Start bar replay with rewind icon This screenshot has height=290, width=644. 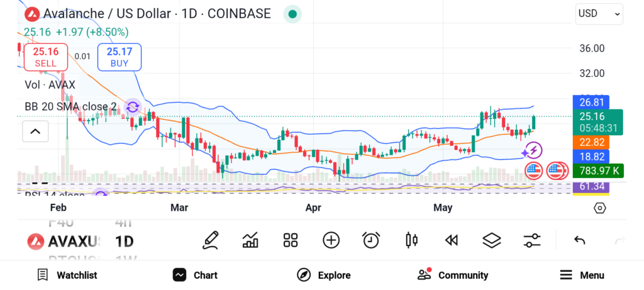coord(451,240)
